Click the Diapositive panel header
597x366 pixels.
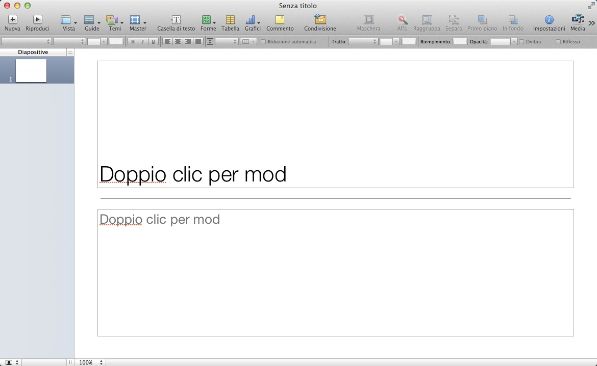pyautogui.click(x=33, y=52)
